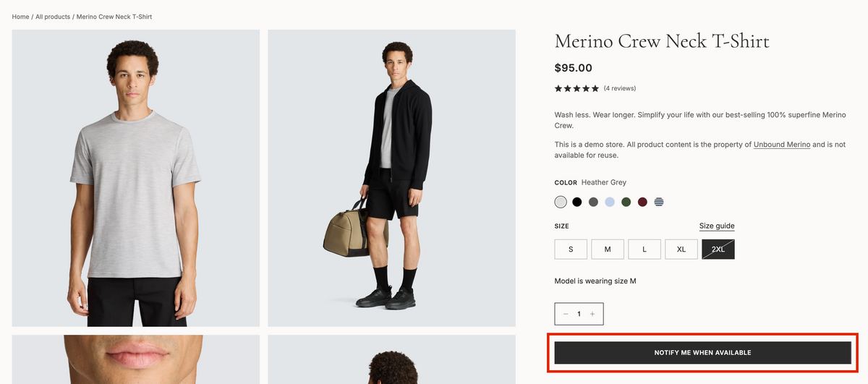Go to Home in breadcrumb
Viewport: 868px width, 384px height.
[20, 17]
